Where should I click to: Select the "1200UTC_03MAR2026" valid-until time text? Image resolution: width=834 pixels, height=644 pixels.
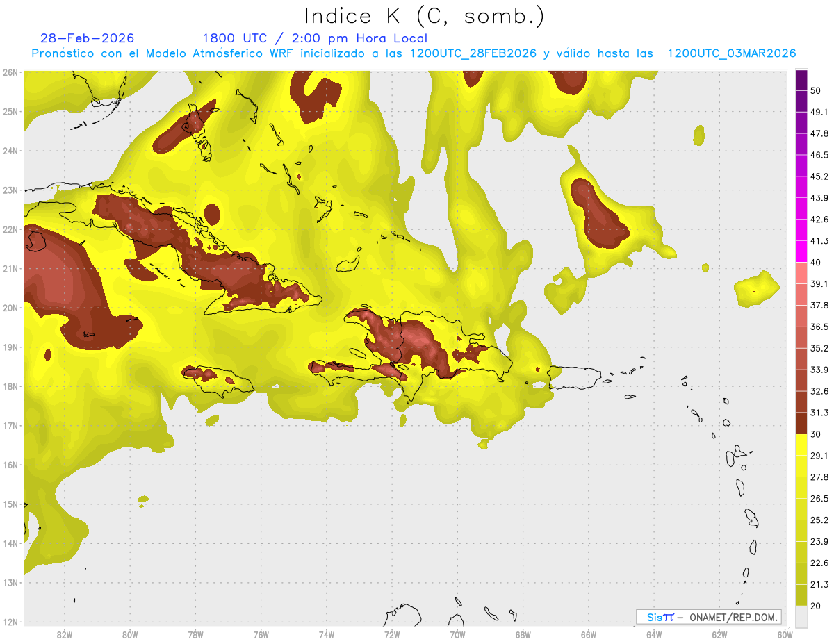(732, 53)
